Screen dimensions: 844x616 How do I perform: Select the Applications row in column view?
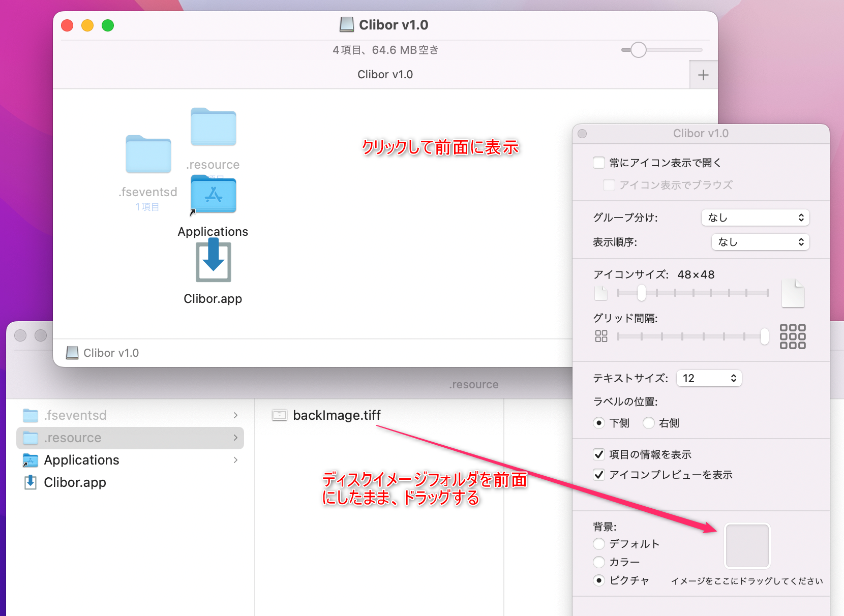tap(130, 460)
